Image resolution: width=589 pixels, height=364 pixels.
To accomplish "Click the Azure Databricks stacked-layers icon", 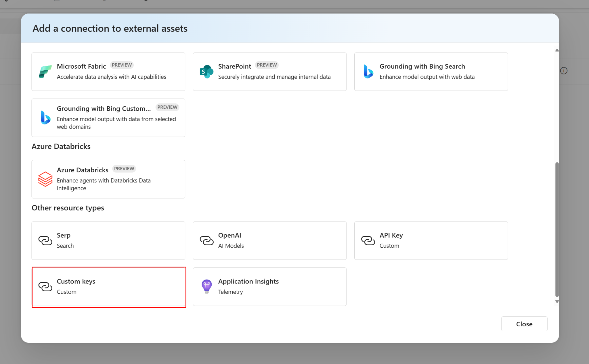I will (x=45, y=179).
